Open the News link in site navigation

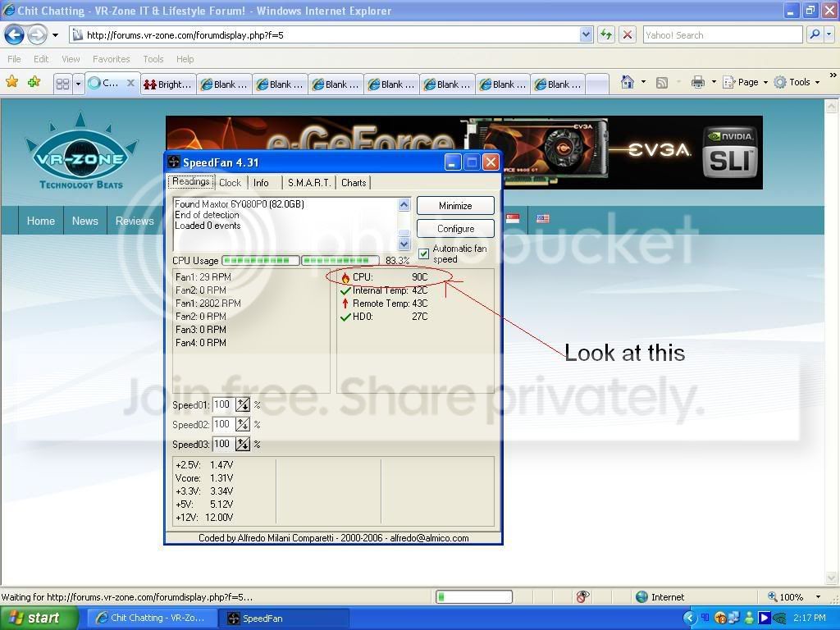click(84, 221)
